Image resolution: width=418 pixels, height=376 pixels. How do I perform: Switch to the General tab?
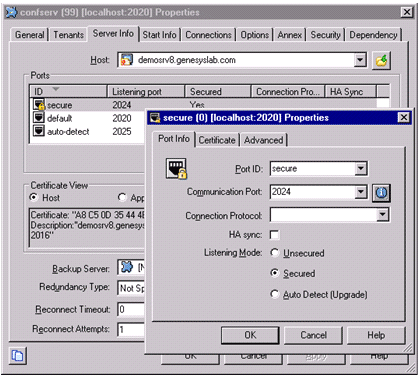pyautogui.click(x=30, y=35)
